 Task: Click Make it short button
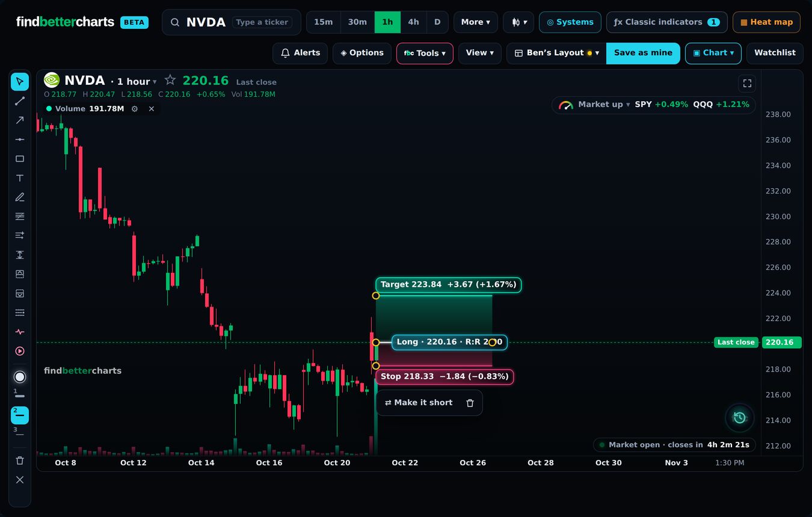(x=419, y=403)
